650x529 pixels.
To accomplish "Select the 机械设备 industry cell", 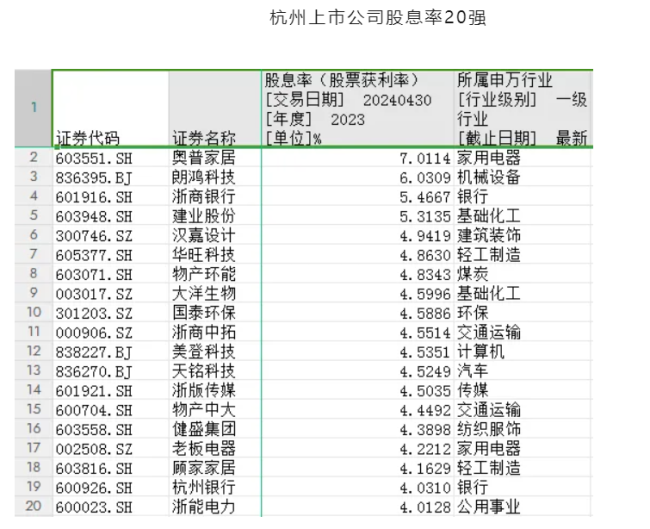I will pyautogui.click(x=523, y=177).
